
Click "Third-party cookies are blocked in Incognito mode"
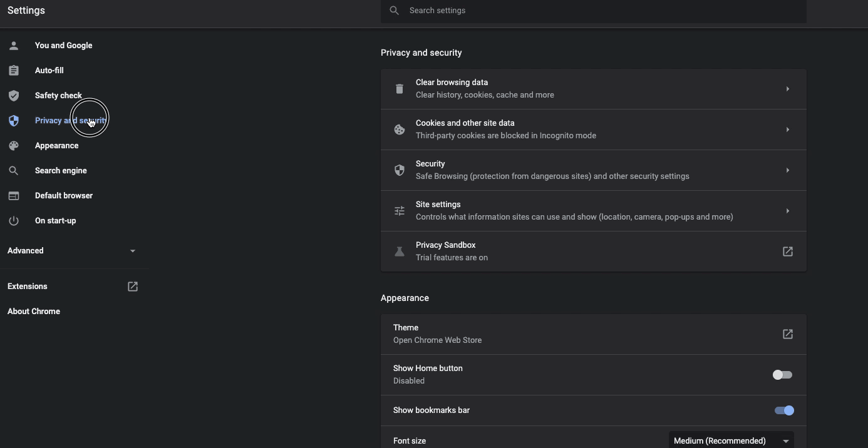(506, 136)
